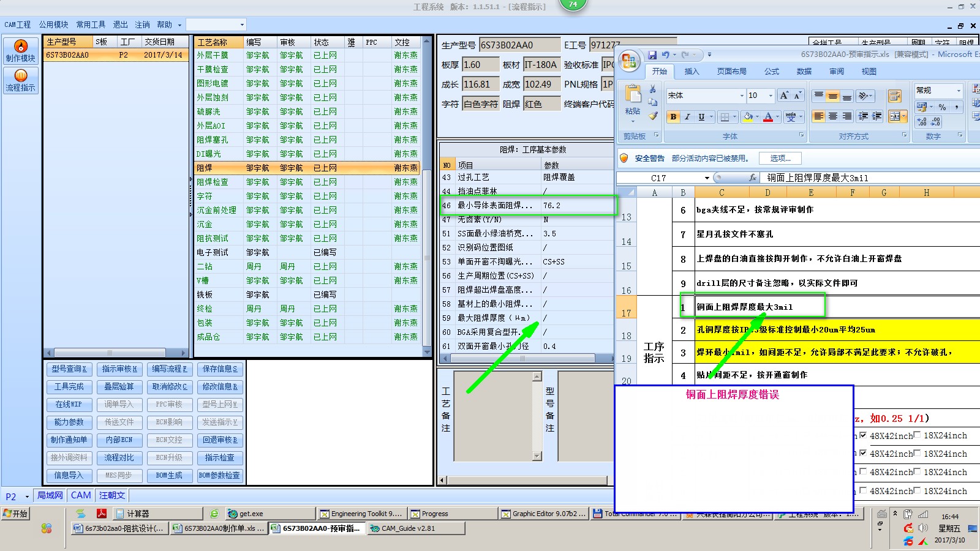Uncheck first row 48X42inch checkbox

coord(863,435)
